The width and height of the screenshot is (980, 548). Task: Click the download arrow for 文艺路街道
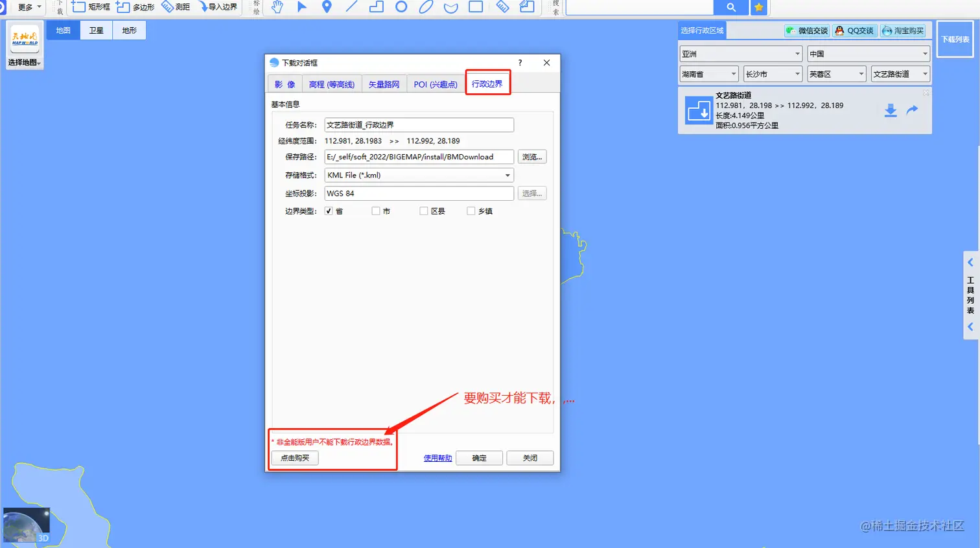click(x=891, y=111)
